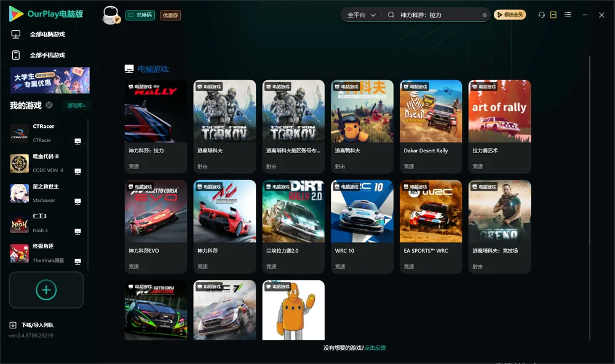This screenshot has height=364, width=615.
Task: Click the 点击反馈 feedback link
Action: 375,347
